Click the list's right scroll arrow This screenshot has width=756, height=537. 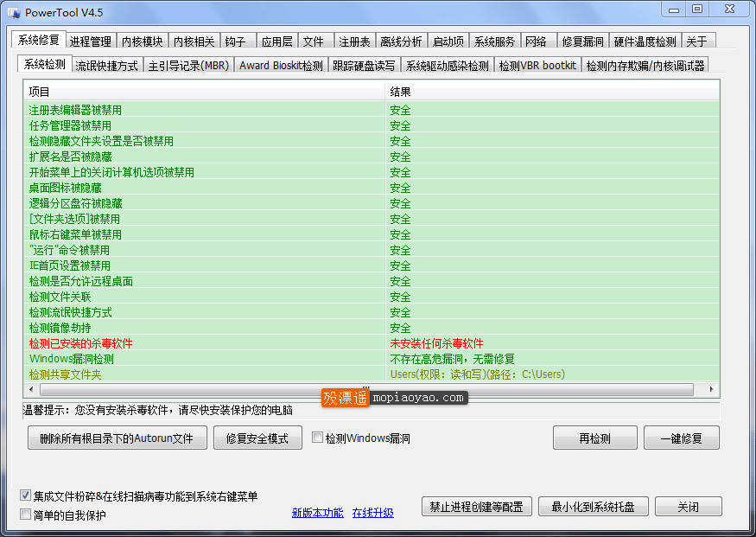711,389
